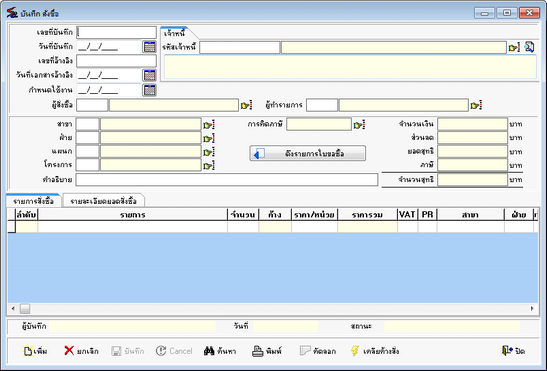Click ปิด exit door button

(513, 351)
